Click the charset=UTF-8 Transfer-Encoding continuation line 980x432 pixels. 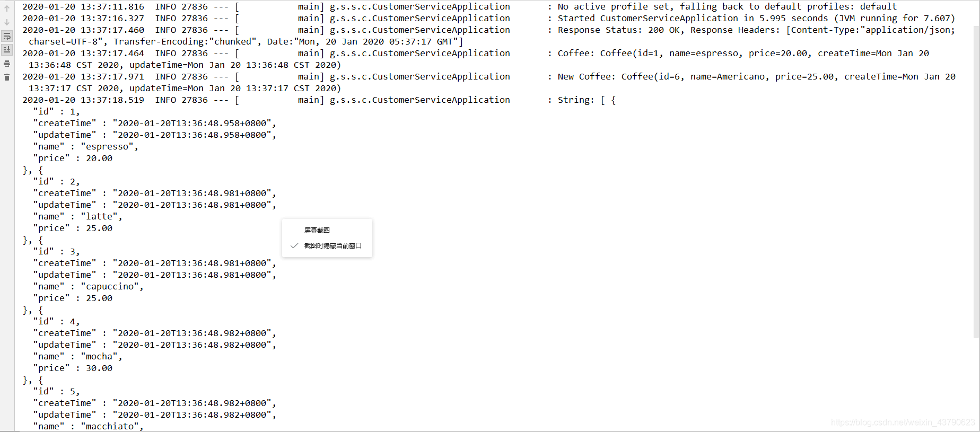[x=246, y=41]
